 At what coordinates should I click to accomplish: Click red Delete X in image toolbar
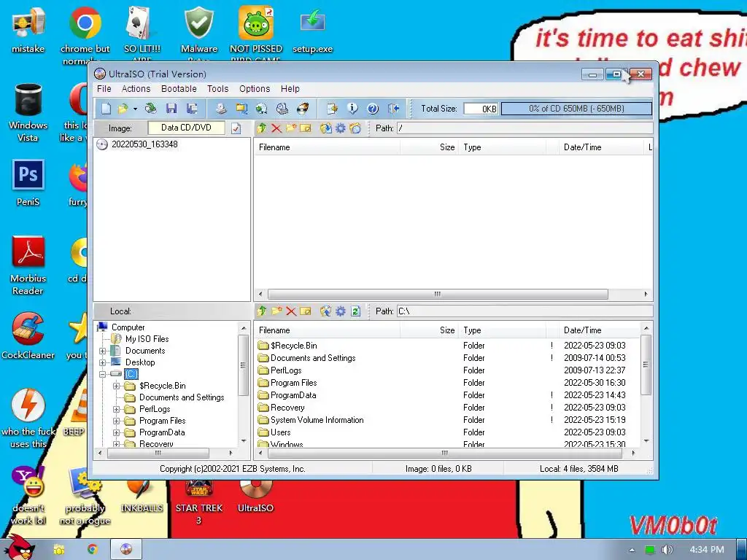(x=276, y=128)
